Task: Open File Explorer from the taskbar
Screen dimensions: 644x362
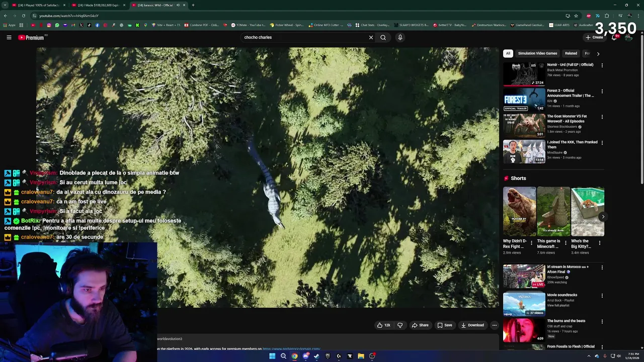Action: [x=361, y=356]
